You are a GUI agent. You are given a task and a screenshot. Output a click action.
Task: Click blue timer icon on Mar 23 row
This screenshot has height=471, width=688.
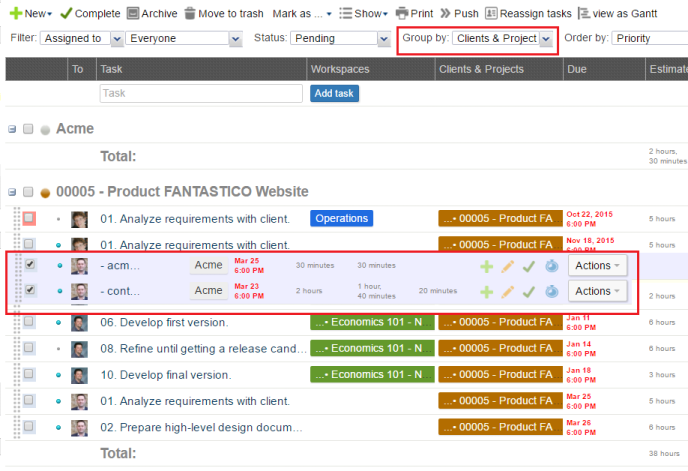coord(550,291)
